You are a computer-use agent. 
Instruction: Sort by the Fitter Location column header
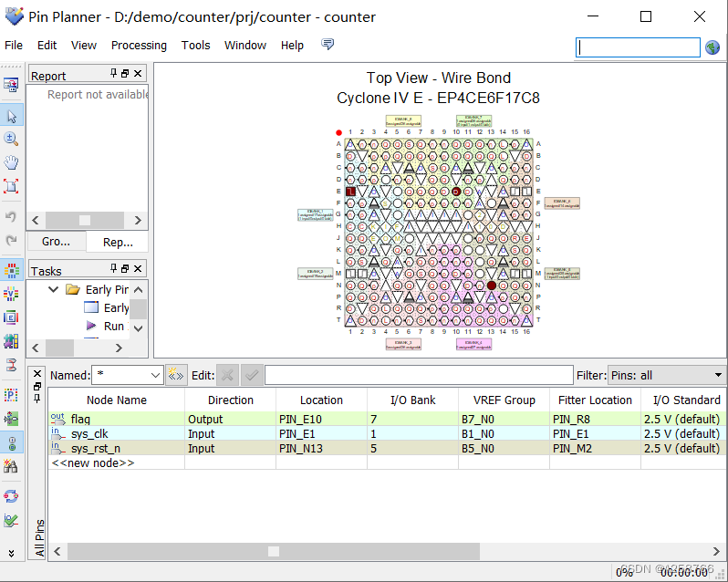[x=595, y=400]
